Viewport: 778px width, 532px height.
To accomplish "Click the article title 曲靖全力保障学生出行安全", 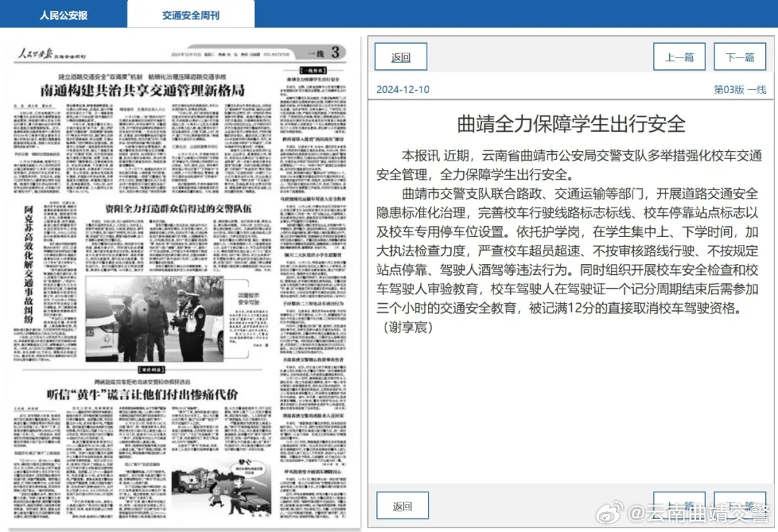I will point(571,123).
